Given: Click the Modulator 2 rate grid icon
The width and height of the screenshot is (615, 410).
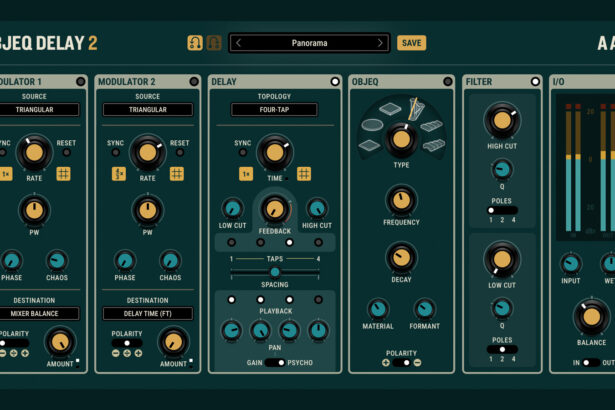Looking at the screenshot, I should tap(176, 173).
